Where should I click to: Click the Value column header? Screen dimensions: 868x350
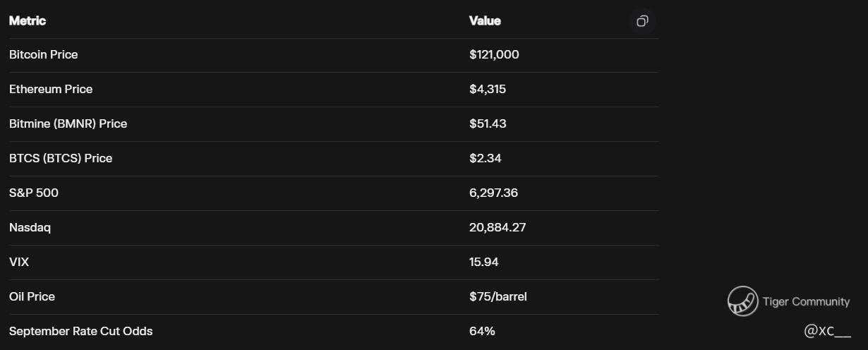click(485, 21)
